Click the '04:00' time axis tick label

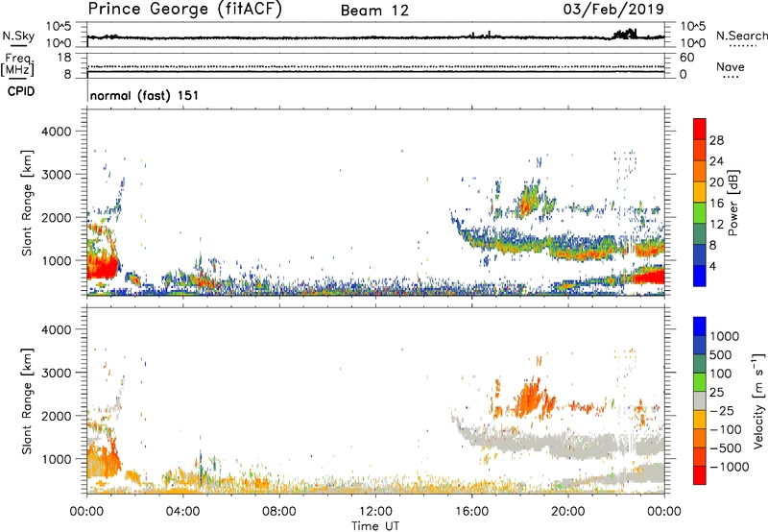(183, 512)
